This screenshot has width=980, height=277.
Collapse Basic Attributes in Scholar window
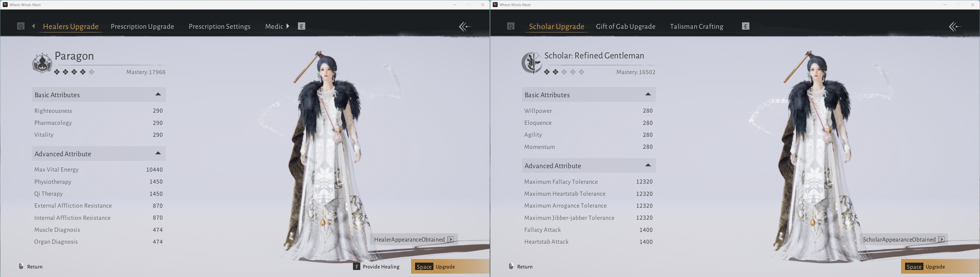point(648,94)
